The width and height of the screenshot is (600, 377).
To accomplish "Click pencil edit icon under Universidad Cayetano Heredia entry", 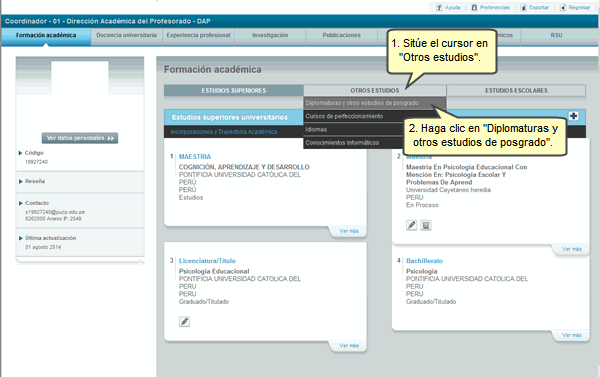I will coord(411,225).
